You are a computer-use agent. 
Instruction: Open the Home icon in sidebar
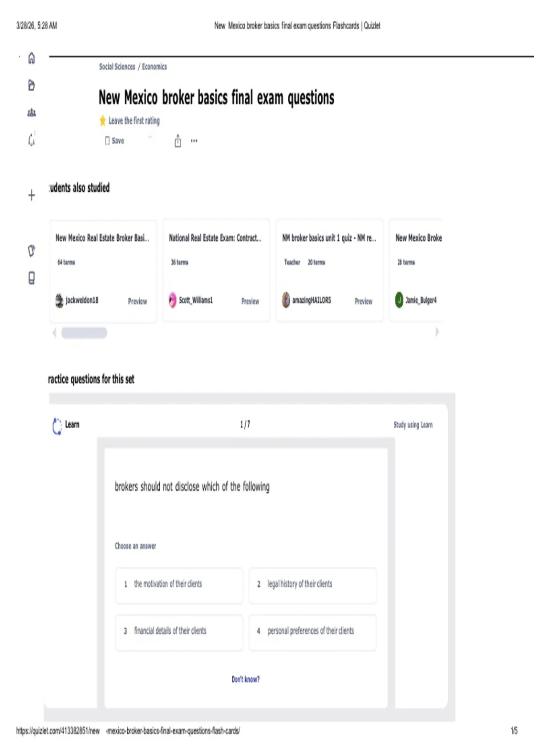(x=32, y=58)
